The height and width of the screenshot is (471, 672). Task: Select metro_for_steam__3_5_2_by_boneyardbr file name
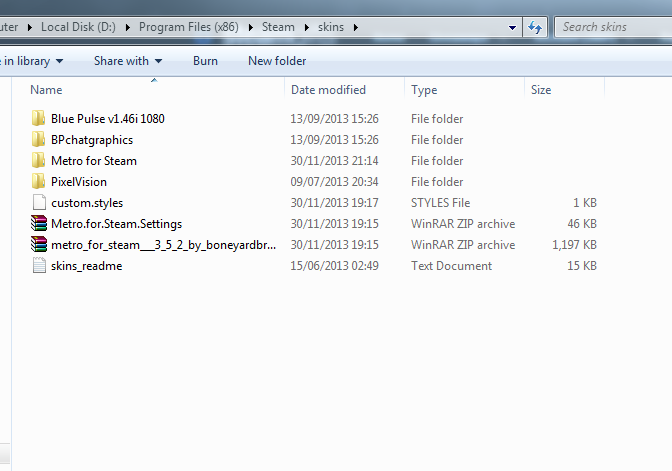[x=163, y=245]
